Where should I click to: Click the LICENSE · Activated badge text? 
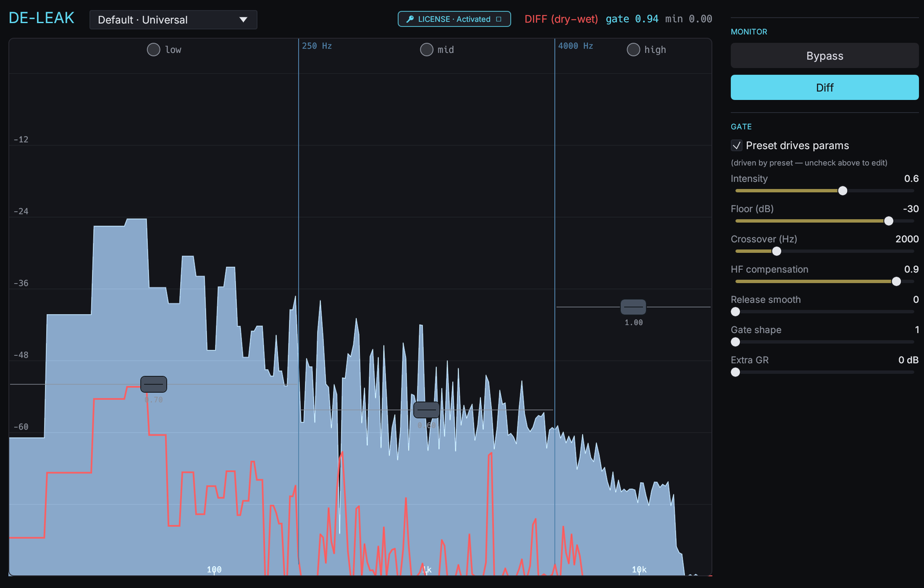coord(454,19)
